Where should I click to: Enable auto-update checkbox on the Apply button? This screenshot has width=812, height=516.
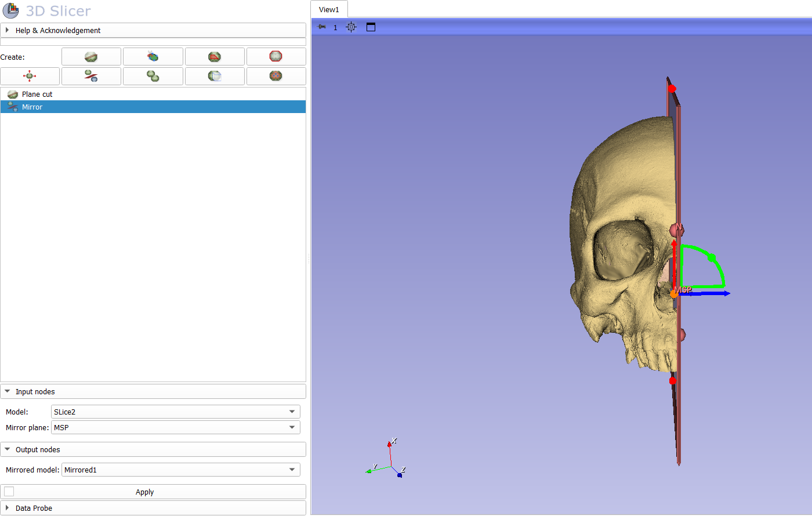(9, 492)
